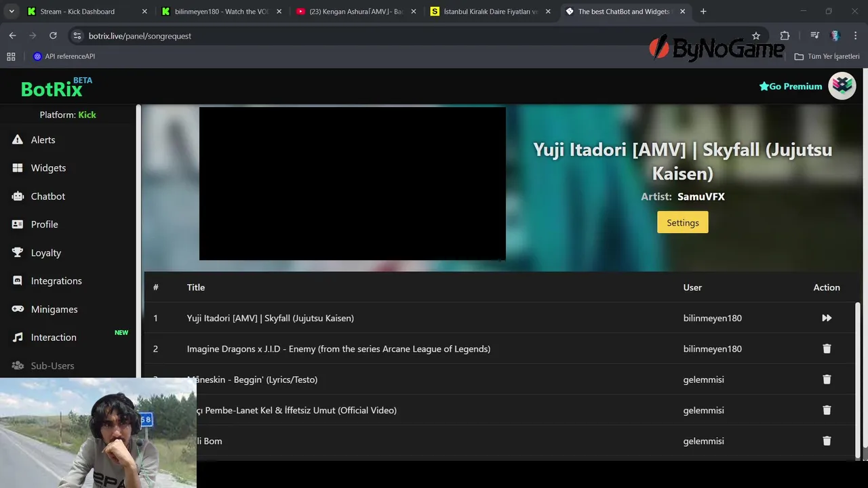Delete the song request ending 'li Bom'
The image size is (868, 488).
[x=827, y=441]
